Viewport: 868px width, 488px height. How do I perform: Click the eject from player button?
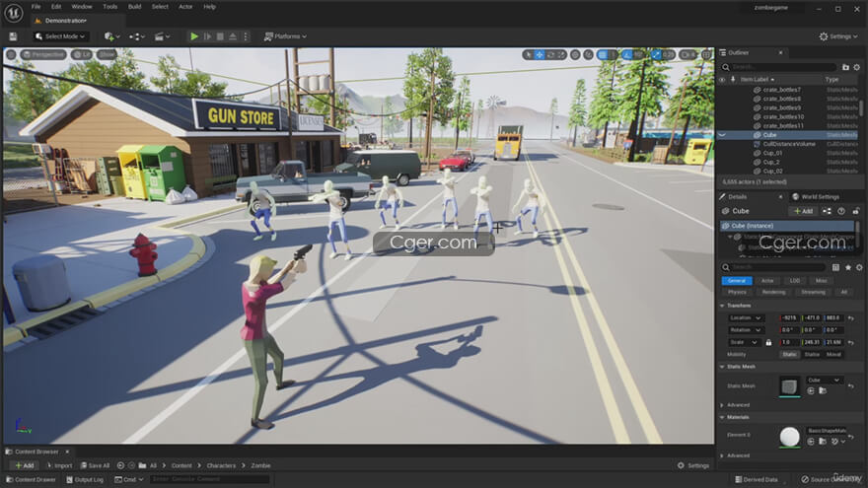tap(233, 36)
